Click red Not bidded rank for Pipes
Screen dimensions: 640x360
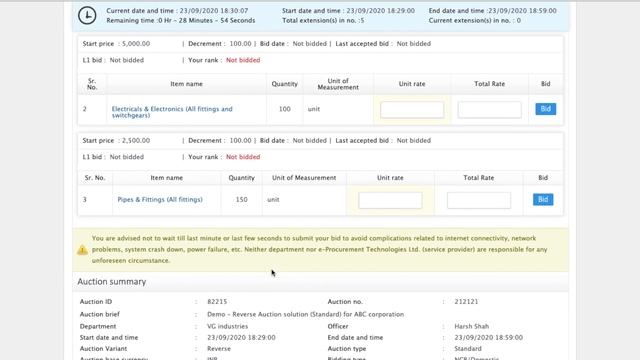pyautogui.click(x=243, y=157)
